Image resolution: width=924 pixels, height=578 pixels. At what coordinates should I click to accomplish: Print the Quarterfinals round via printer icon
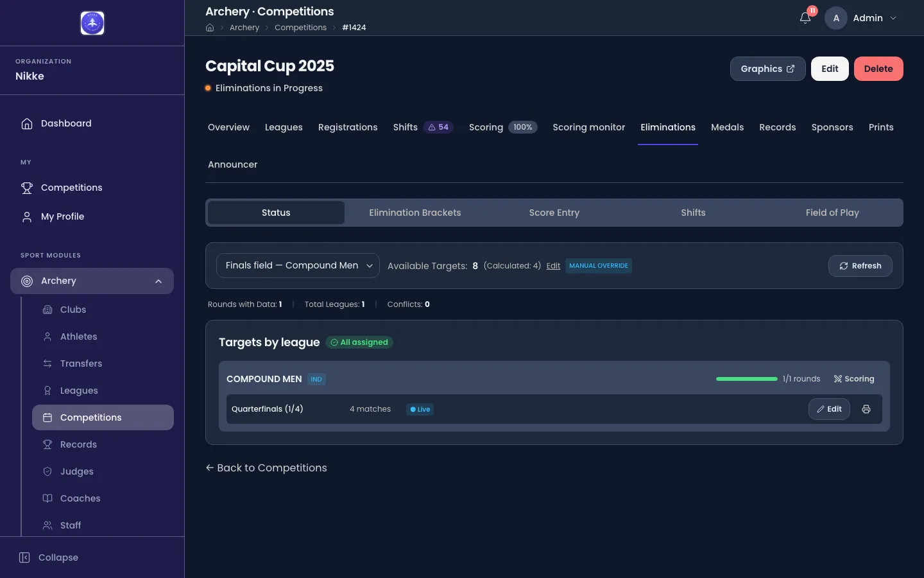pyautogui.click(x=866, y=409)
